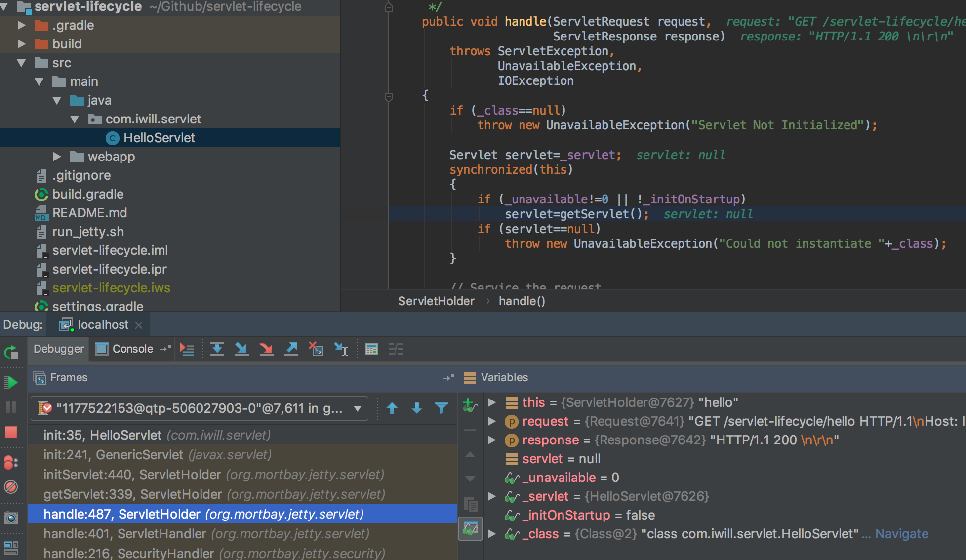Move to previous frame up arrow
This screenshot has width=966, height=560.
pyautogui.click(x=392, y=408)
